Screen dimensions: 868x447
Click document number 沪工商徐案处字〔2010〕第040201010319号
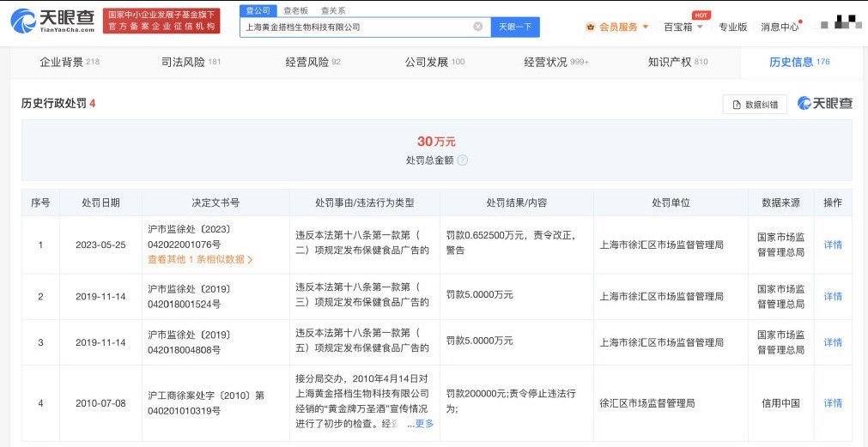206,403
